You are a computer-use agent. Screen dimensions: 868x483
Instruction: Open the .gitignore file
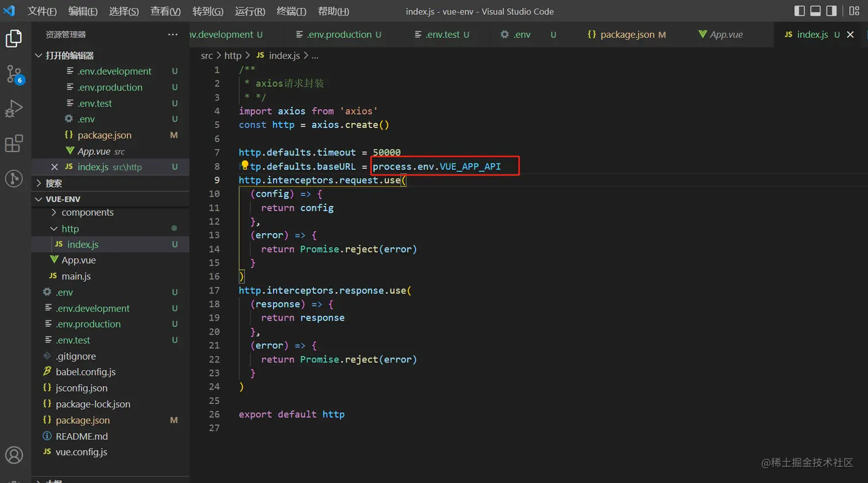click(x=110, y=356)
